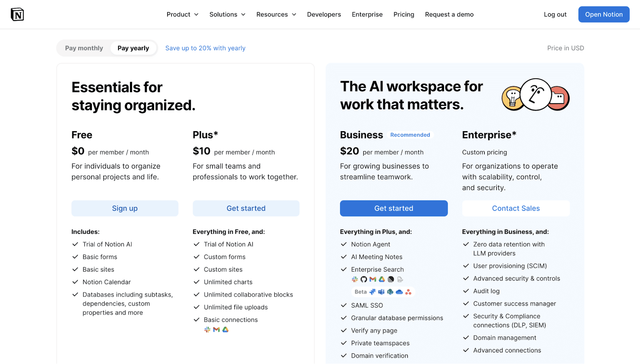The width and height of the screenshot is (640, 364).
Task: Click the Unlimited file uploads feature
Action: (x=236, y=307)
